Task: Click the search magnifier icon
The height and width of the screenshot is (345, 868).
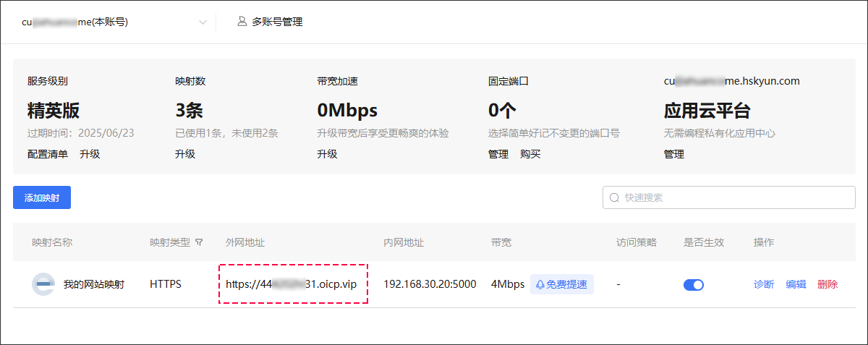Action: (615, 197)
